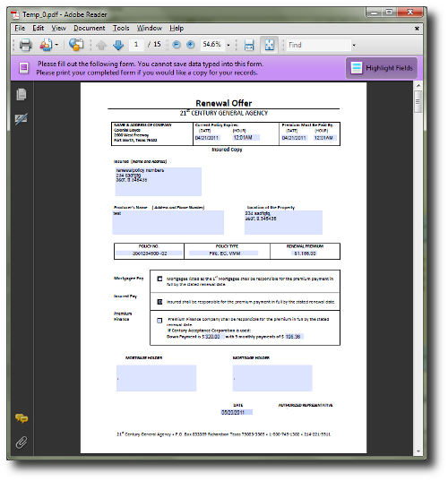Click the left Mortgage Holder field

[156, 378]
